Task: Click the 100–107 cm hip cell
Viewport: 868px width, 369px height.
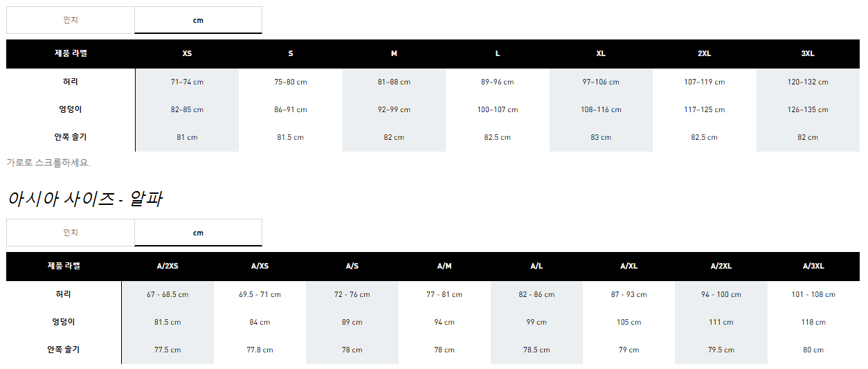Action: pyautogui.click(x=497, y=109)
